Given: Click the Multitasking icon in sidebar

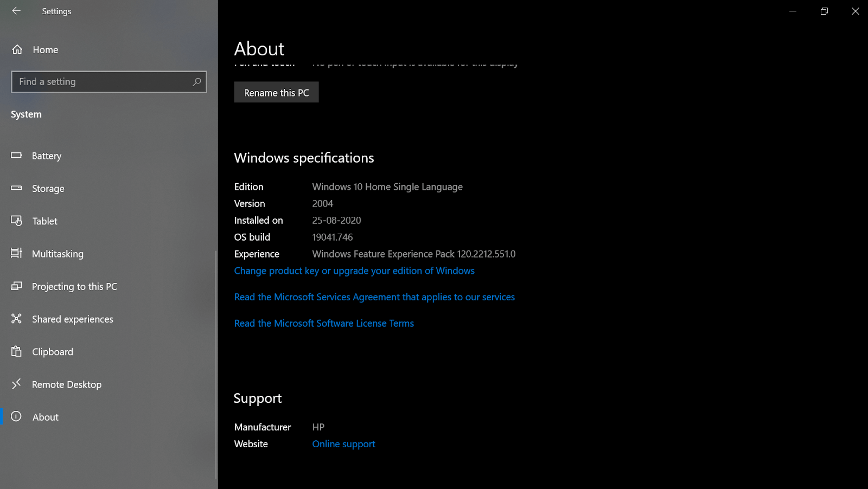Looking at the screenshot, I should click(16, 253).
